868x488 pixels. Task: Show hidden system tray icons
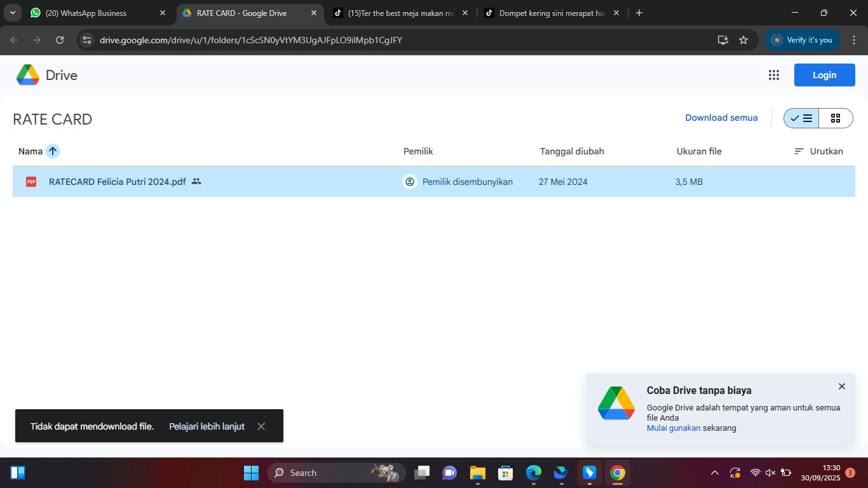click(x=715, y=473)
